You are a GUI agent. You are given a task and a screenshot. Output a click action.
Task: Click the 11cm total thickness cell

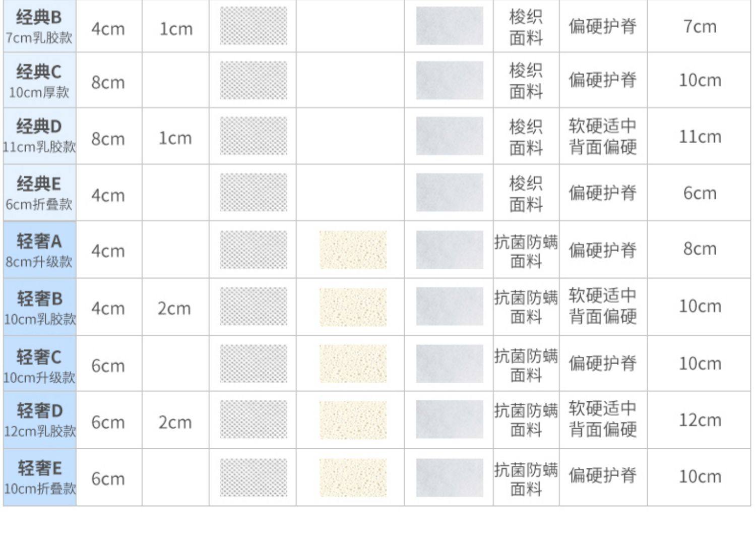(x=700, y=137)
